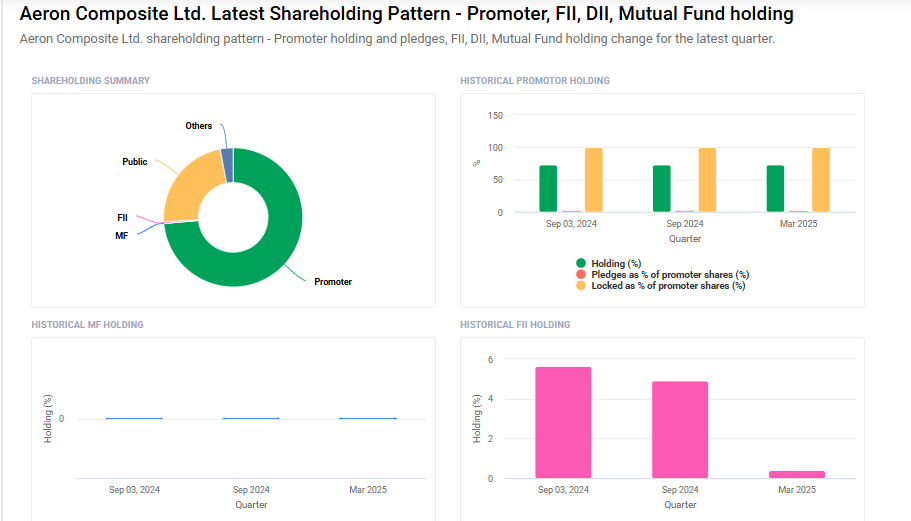The image size is (911, 521).
Task: Click the Public label on donut chart
Action: pos(134,161)
